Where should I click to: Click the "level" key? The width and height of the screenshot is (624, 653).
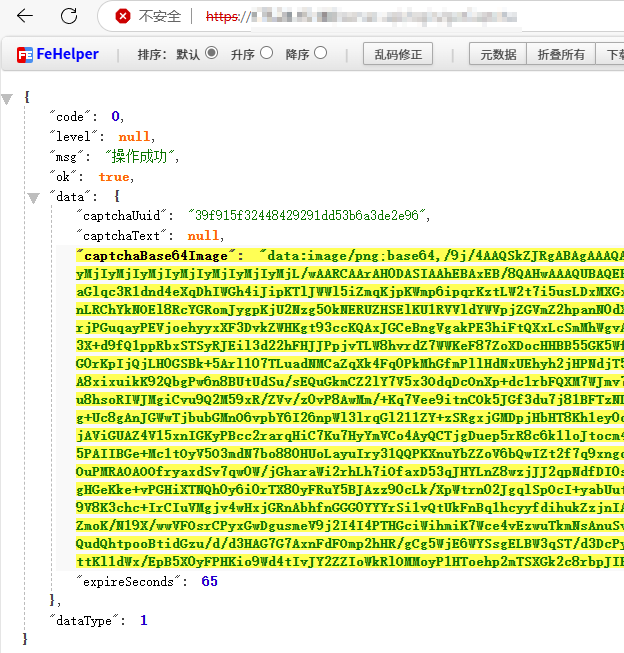coord(74,136)
